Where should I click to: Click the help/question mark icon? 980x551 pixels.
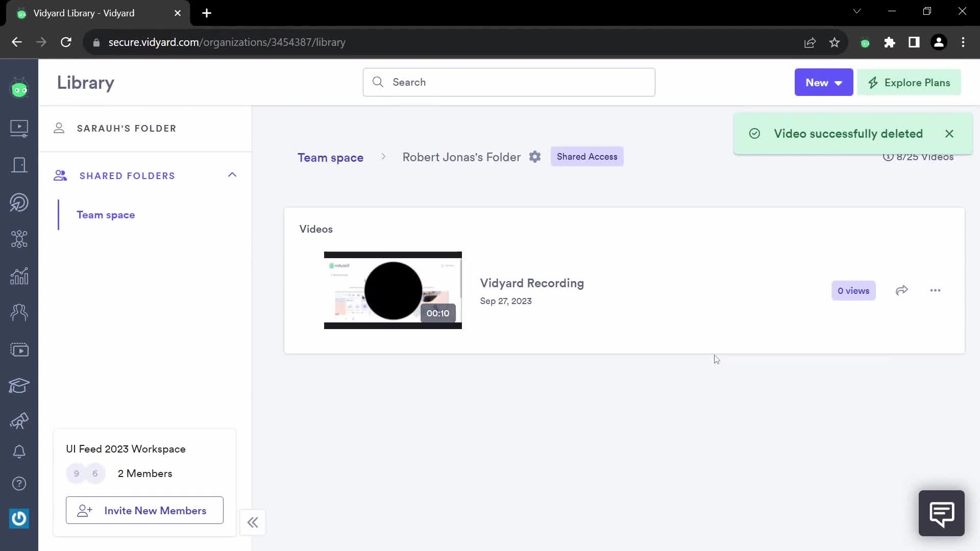point(19,484)
